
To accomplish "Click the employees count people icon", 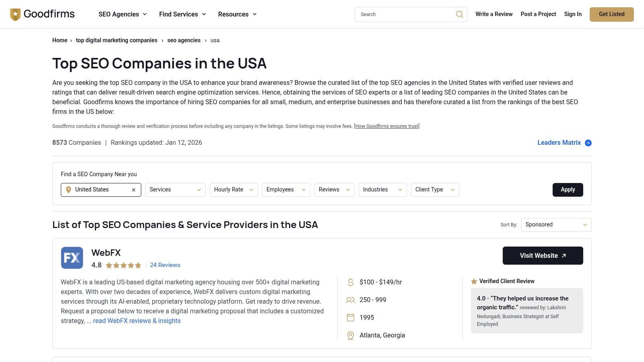I will pyautogui.click(x=351, y=300).
